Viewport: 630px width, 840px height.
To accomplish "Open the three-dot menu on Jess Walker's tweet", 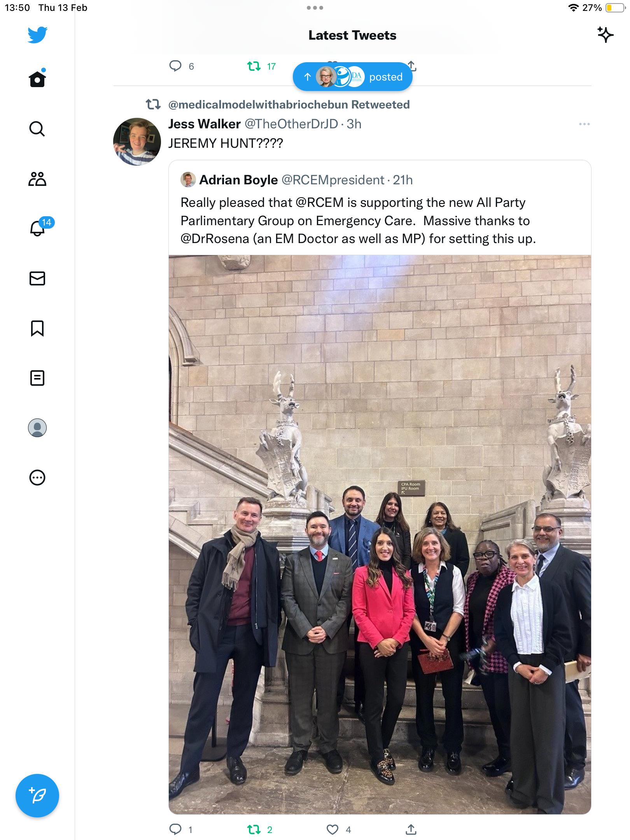I will (x=584, y=124).
